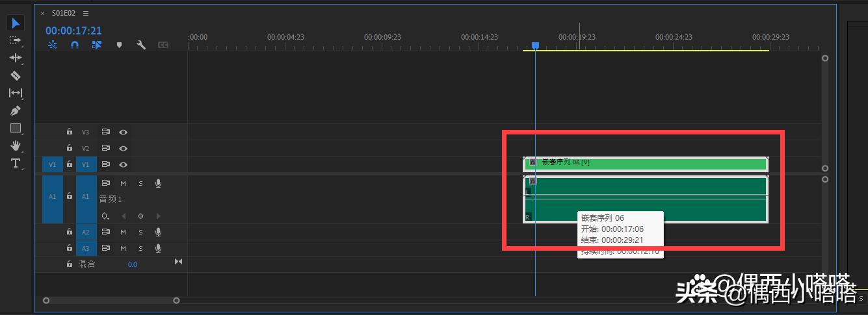868x315 pixels.
Task: Hide track V1 with eye icon
Action: [x=123, y=164]
